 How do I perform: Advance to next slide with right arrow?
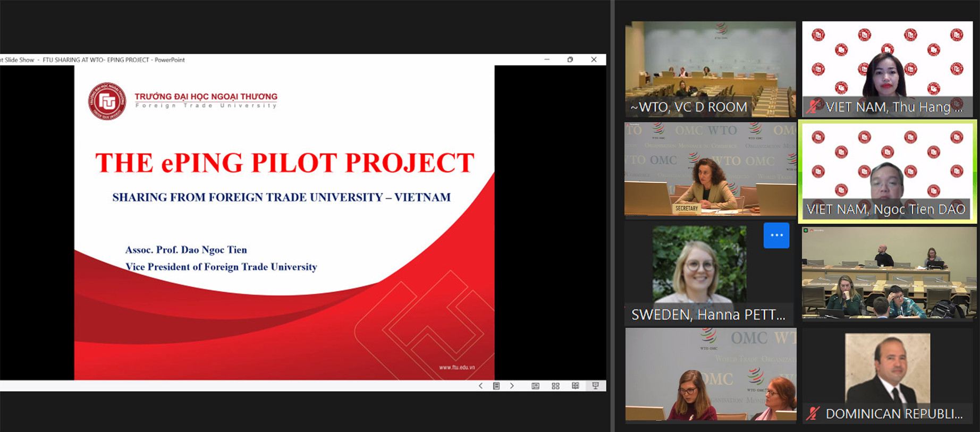[512, 386]
